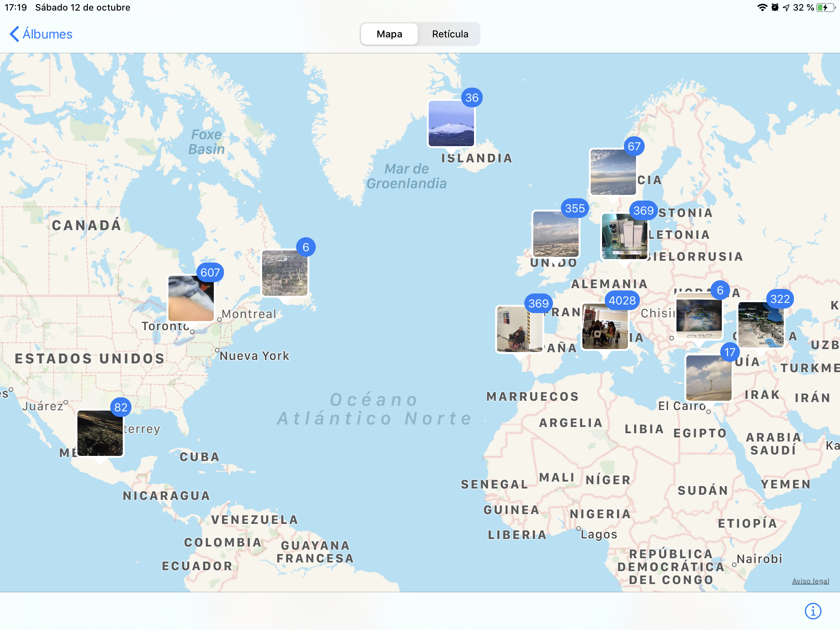Tap the 322 photo count badge
840x630 pixels.
point(780,299)
